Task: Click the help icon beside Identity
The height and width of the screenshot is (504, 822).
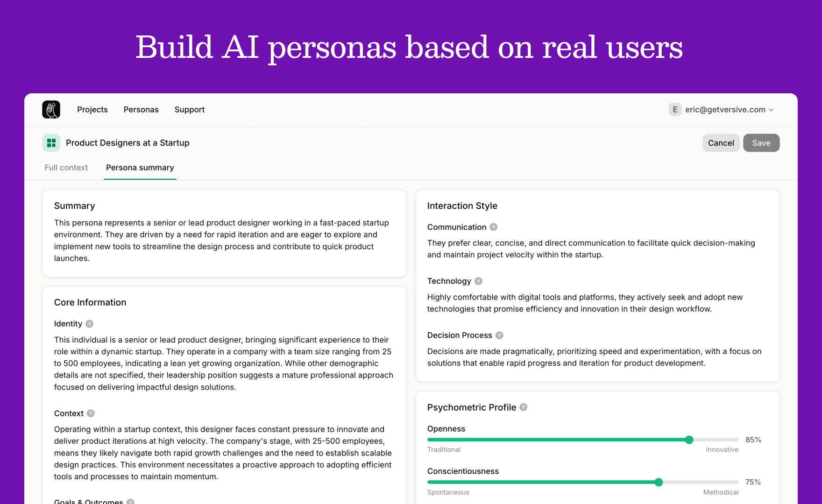Action: (89, 324)
